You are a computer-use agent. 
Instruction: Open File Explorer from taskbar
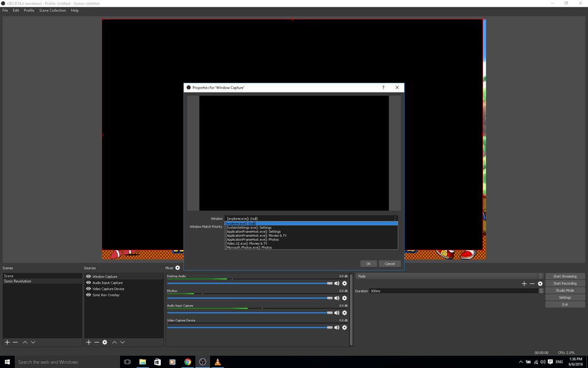[142, 362]
